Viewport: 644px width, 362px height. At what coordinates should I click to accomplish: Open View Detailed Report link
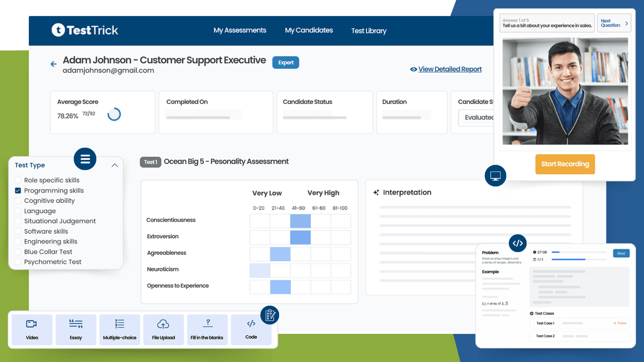[450, 69]
